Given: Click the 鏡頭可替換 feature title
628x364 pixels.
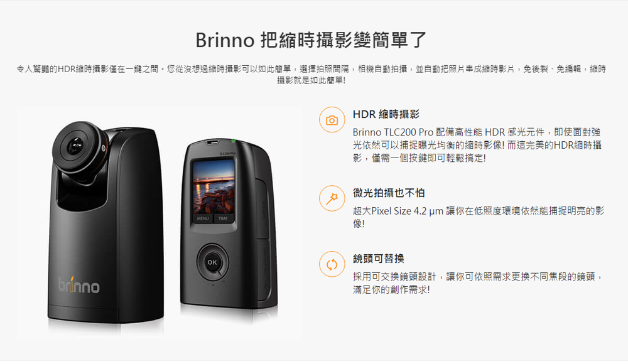Looking at the screenshot, I should (378, 259).
